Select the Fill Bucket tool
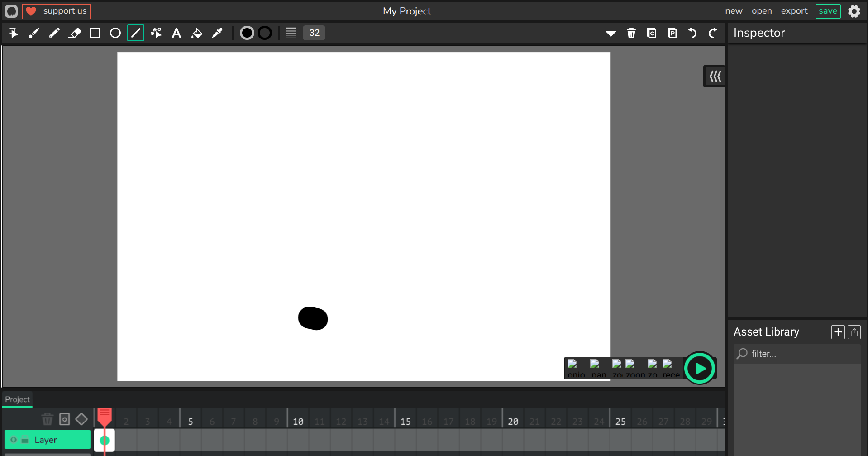The height and width of the screenshot is (456, 868). [197, 33]
